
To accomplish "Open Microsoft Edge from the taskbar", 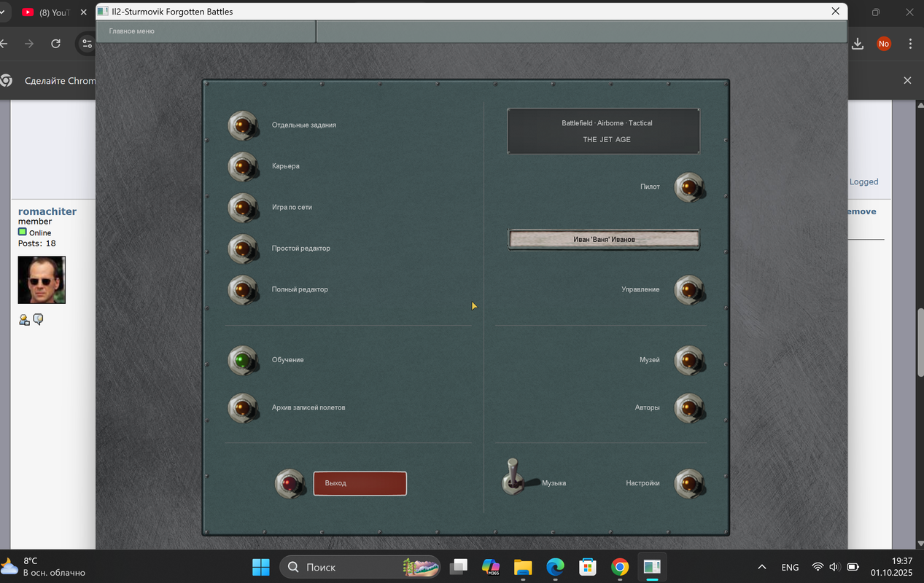I will click(x=556, y=566).
